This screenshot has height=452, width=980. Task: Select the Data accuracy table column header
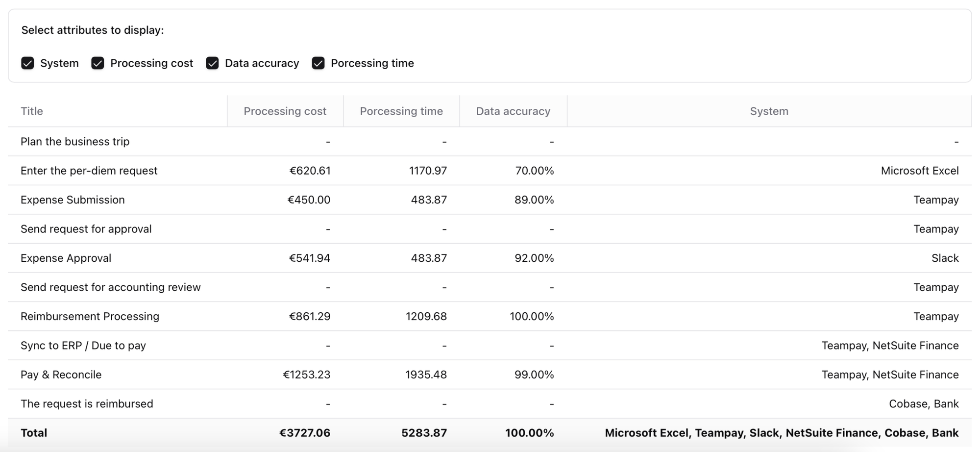click(x=513, y=111)
